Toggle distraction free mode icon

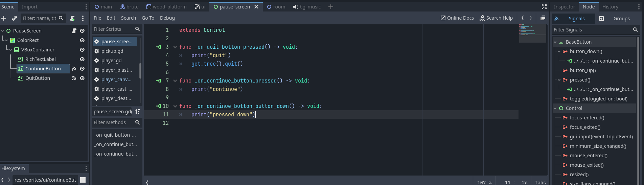(544, 7)
